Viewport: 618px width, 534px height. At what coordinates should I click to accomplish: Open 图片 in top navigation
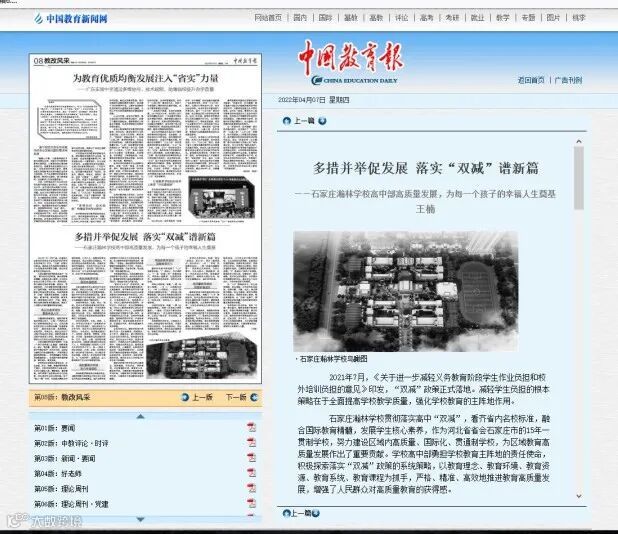pyautogui.click(x=553, y=18)
